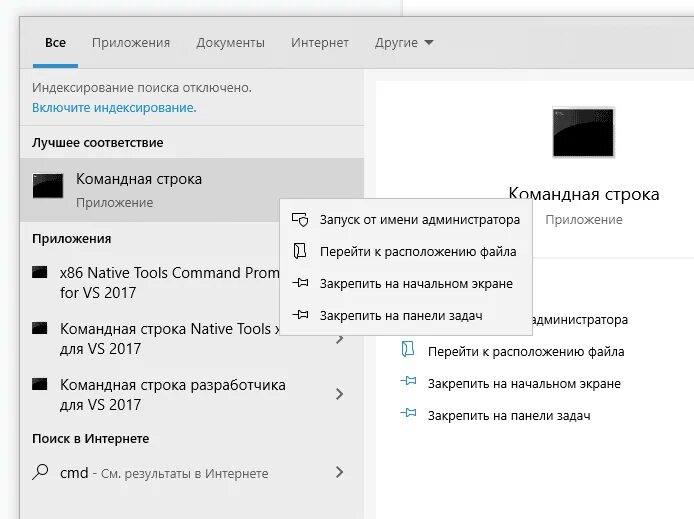Image resolution: width=694 pixels, height=519 pixels.
Task: Click pin icon beside Закрепить на начальном экране in context menu
Action: [x=300, y=283]
